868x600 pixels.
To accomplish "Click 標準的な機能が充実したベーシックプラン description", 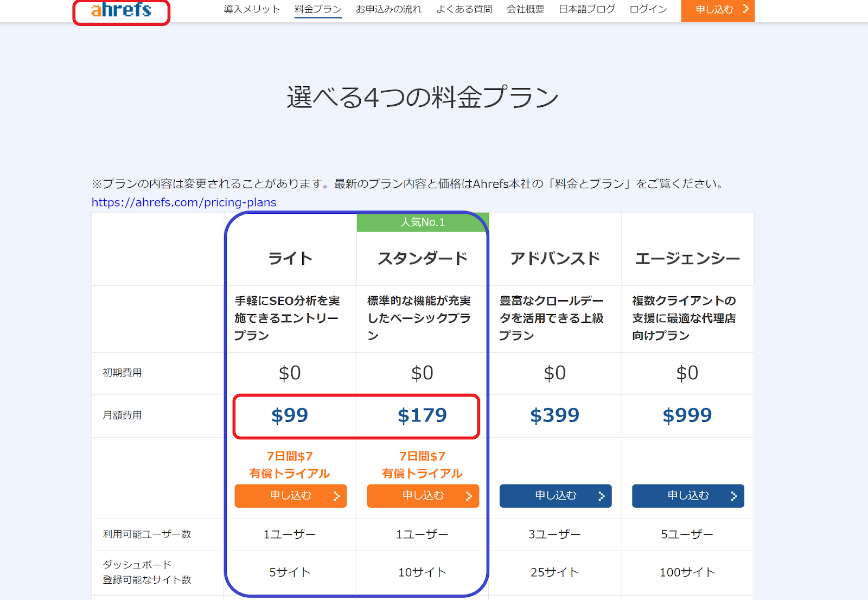I will 419,318.
